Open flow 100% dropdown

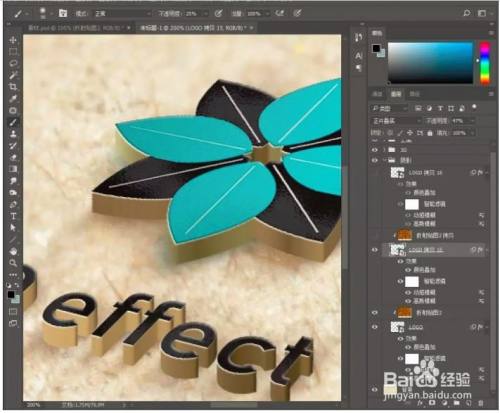[268, 14]
